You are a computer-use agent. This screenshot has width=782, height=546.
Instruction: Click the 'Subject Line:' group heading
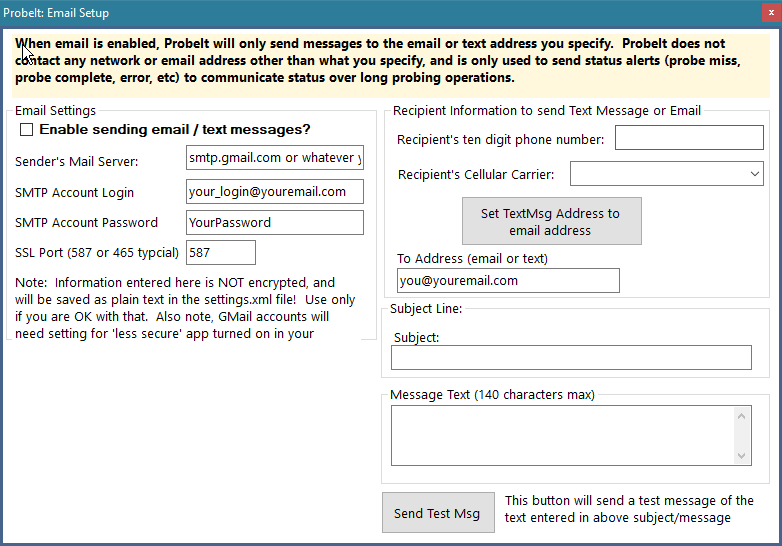[426, 309]
